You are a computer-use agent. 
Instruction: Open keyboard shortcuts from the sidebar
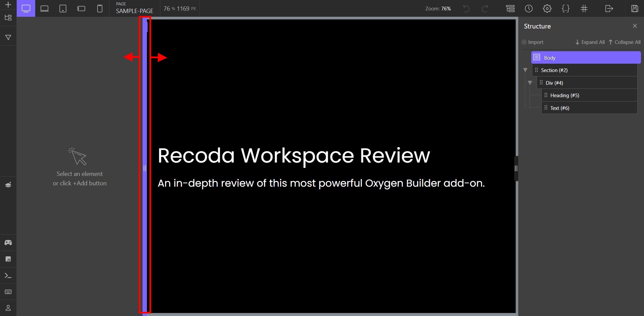pos(8,292)
